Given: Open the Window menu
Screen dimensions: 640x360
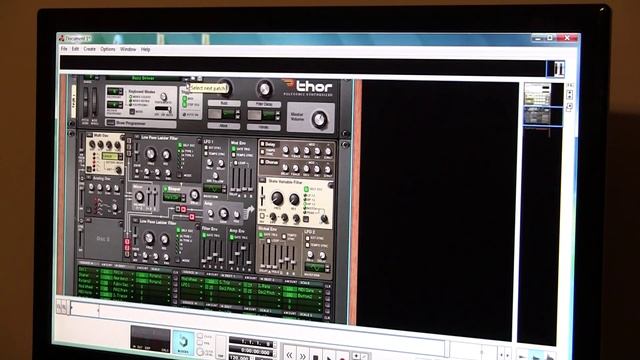Looking at the screenshot, I should tap(128, 49).
